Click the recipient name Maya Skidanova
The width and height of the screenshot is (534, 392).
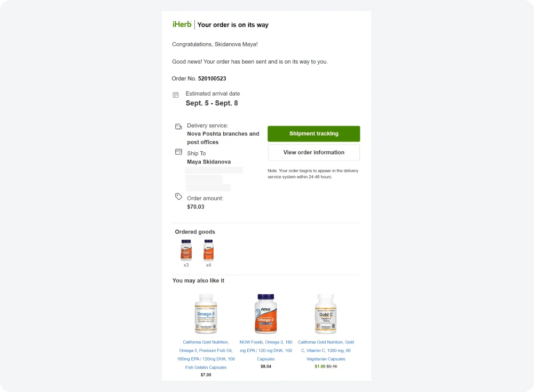click(x=208, y=161)
